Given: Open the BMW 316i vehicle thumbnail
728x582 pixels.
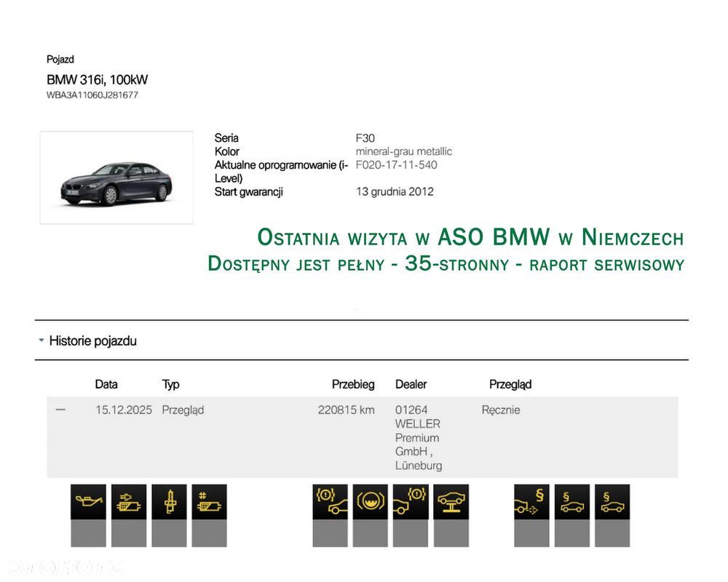Looking at the screenshot, I should (116, 178).
